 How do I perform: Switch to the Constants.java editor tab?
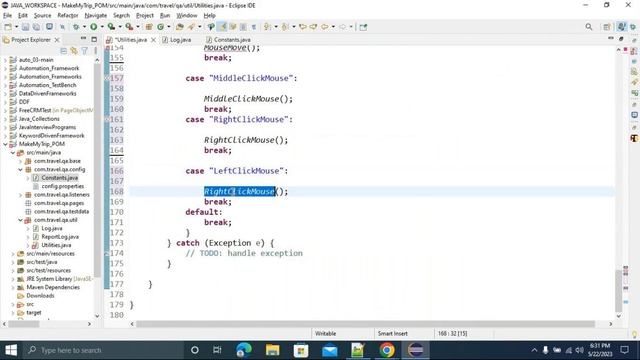229,40
